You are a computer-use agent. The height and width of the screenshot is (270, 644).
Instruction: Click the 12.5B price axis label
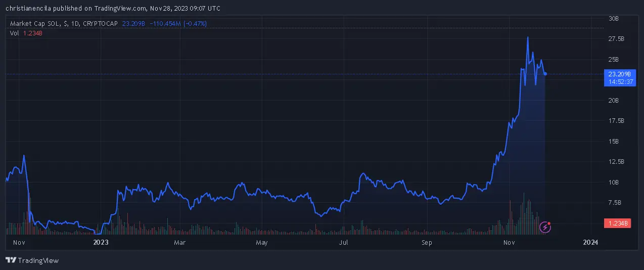tap(616, 162)
